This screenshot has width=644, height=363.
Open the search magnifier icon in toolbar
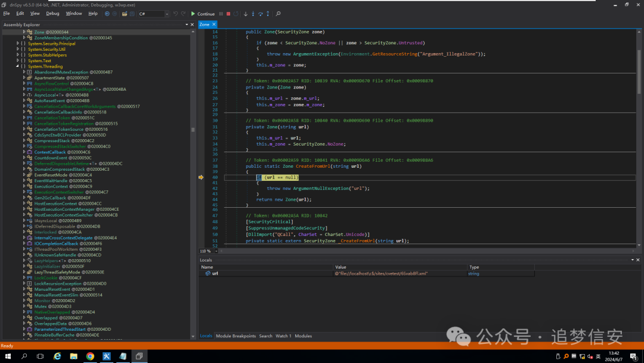coord(278,14)
